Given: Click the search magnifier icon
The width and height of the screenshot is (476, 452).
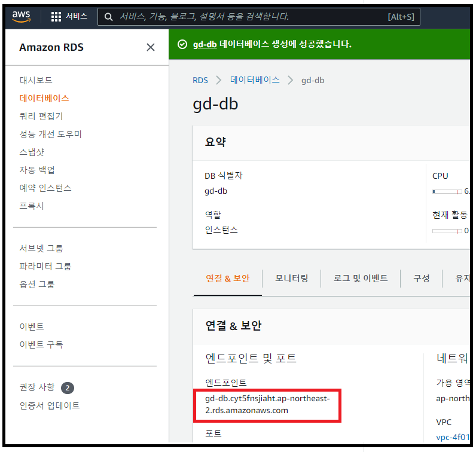Looking at the screenshot, I should click(108, 17).
